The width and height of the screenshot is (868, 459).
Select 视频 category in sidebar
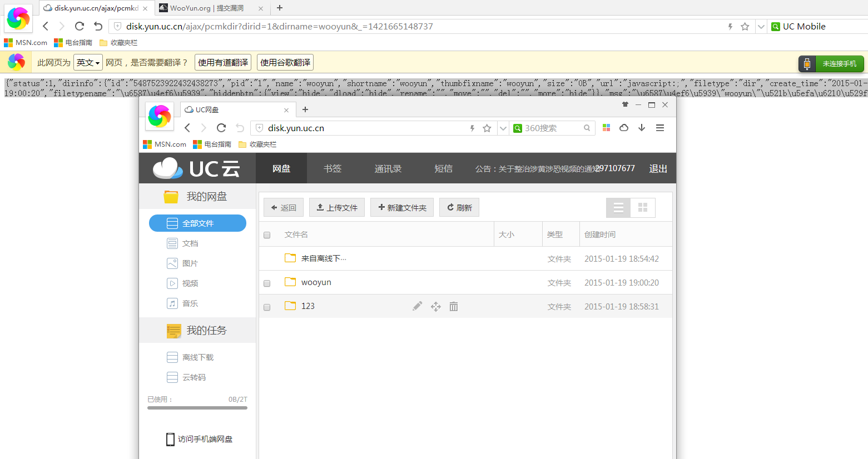182,283
